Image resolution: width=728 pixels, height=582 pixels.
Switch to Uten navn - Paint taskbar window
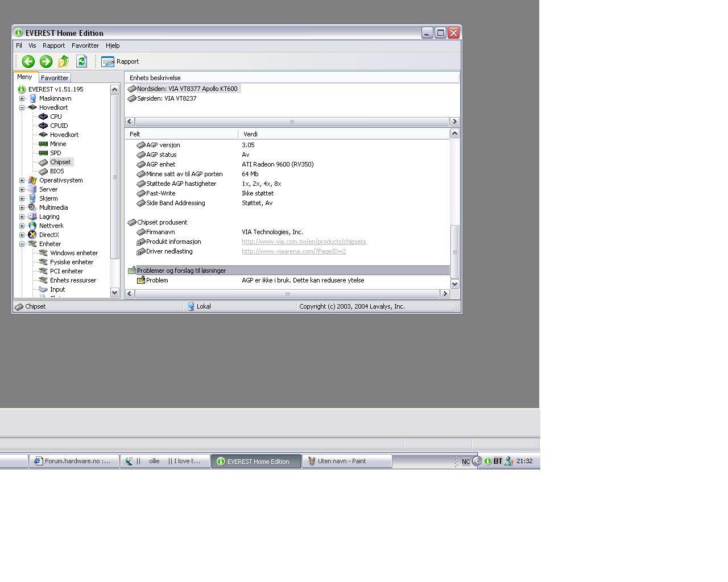[x=347, y=462]
